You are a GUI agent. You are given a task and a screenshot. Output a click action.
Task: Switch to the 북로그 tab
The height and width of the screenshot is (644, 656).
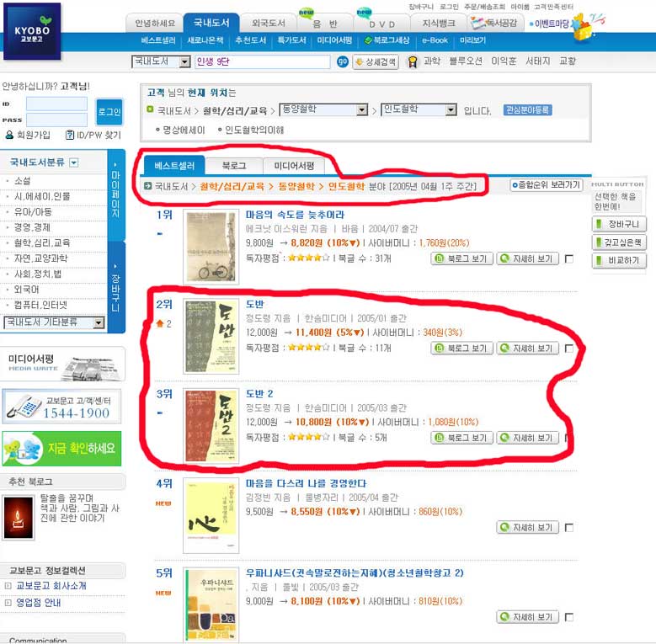tap(234, 166)
